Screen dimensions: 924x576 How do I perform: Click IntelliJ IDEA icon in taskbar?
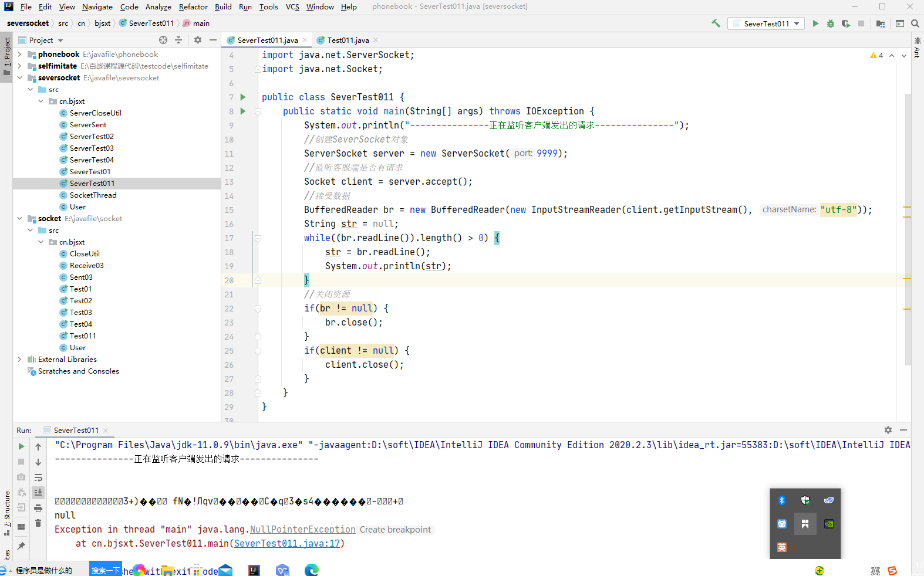pyautogui.click(x=254, y=570)
